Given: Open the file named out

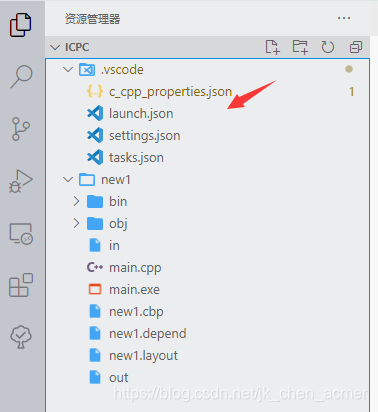Looking at the screenshot, I should tap(118, 378).
